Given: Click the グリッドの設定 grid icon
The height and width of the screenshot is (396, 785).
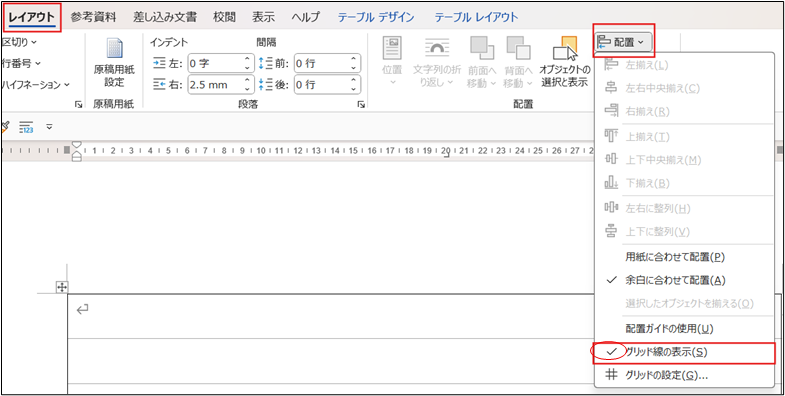Looking at the screenshot, I should coord(612,375).
